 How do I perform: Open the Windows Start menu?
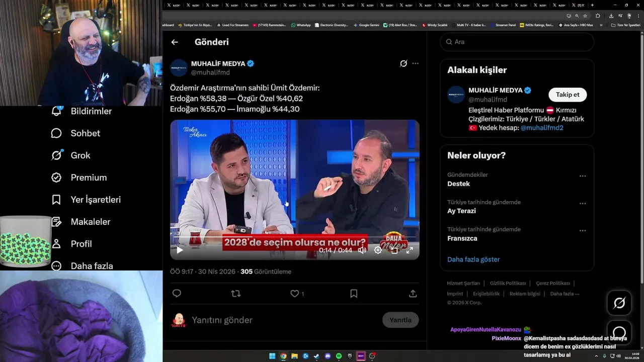click(x=272, y=356)
